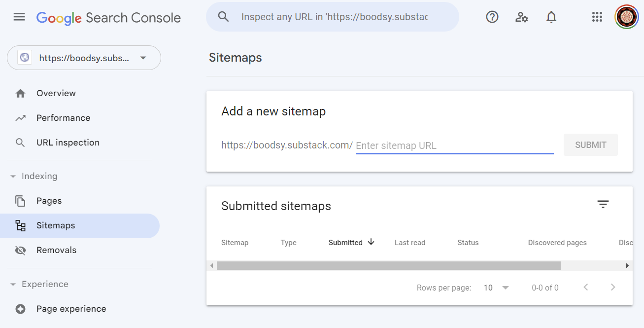The image size is (644, 328).
Task: Click the next page arrow
Action: coord(613,287)
